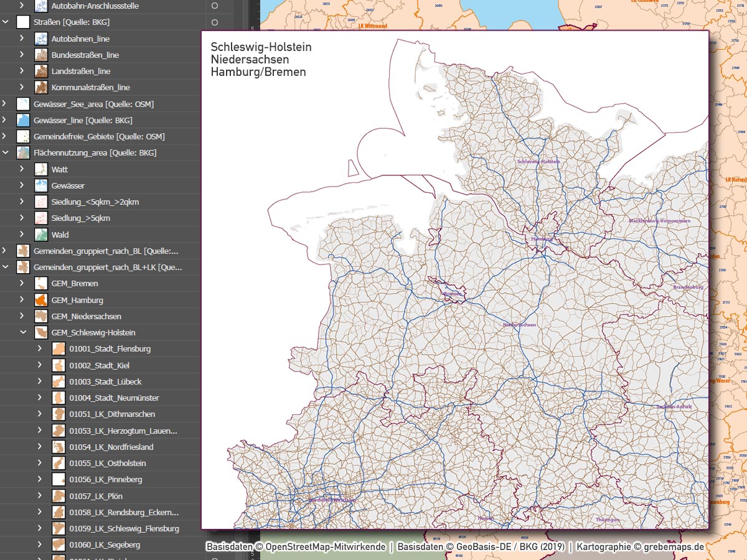The width and height of the screenshot is (747, 560).
Task: Collapse the Straßen [Quelle: BKG] layer group
Action: tap(6, 22)
